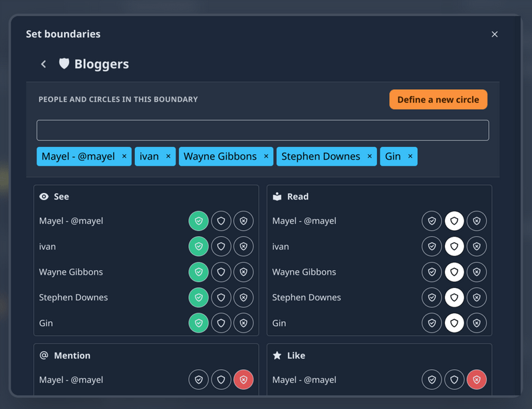Click the green See allow shield for Wayne Gibbons
The image size is (532, 409).
pos(199,272)
